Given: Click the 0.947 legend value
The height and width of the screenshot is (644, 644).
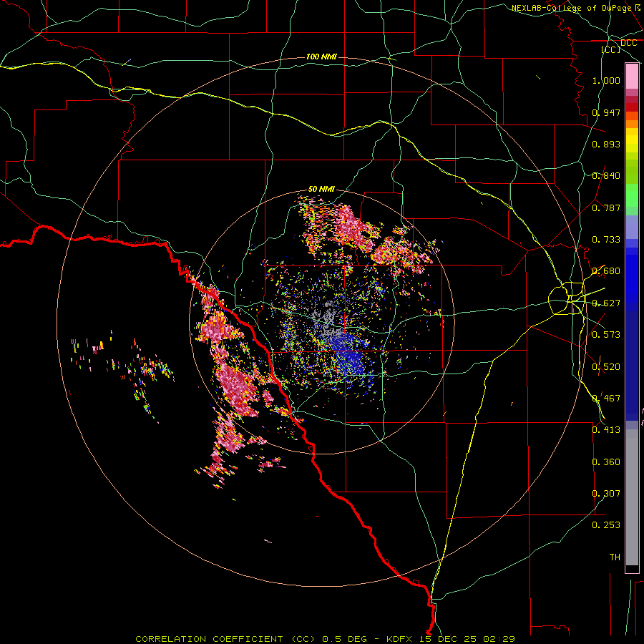Looking at the screenshot, I should point(606,112).
